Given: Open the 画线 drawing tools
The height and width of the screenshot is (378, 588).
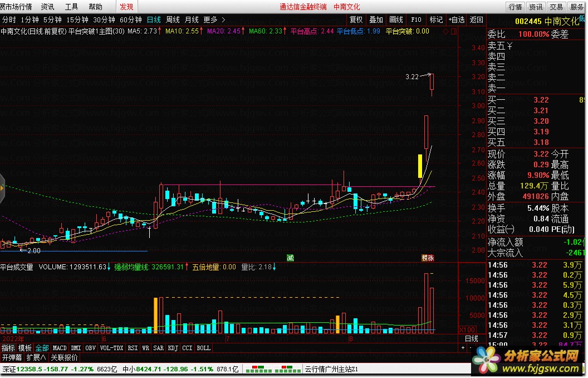Looking at the screenshot, I should (x=396, y=20).
